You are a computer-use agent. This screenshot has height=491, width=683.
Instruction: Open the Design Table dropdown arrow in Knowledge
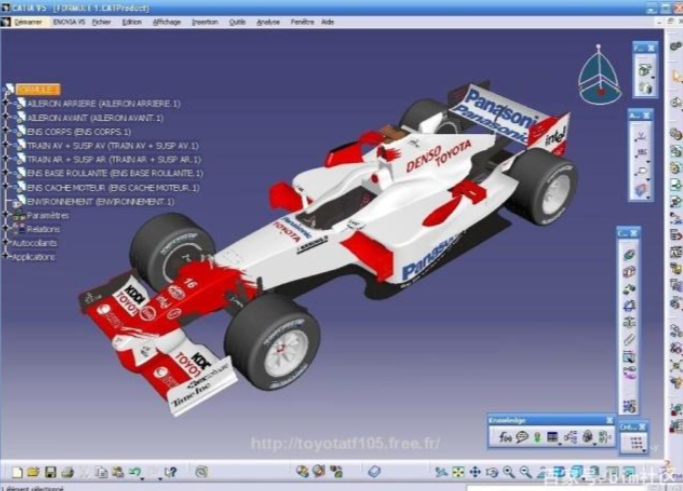(x=560, y=443)
